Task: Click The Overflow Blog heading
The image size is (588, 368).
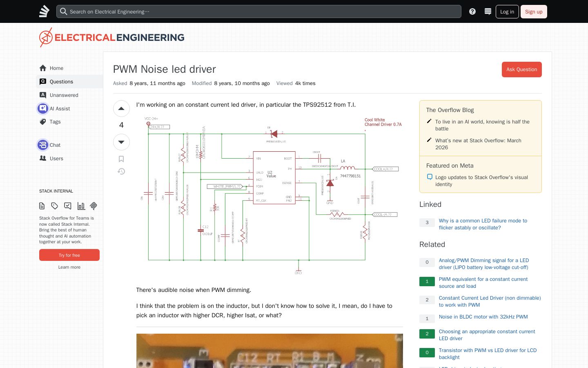Action: (x=450, y=110)
